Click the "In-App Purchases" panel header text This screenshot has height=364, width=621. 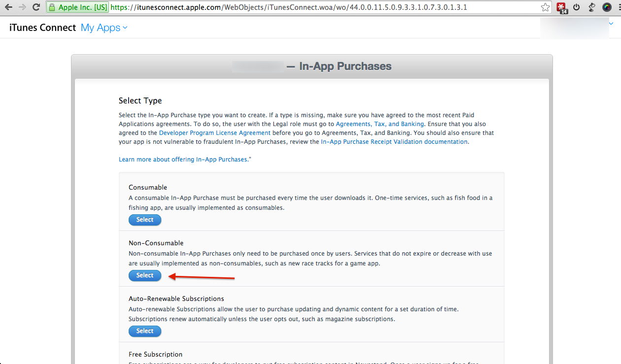tap(345, 66)
